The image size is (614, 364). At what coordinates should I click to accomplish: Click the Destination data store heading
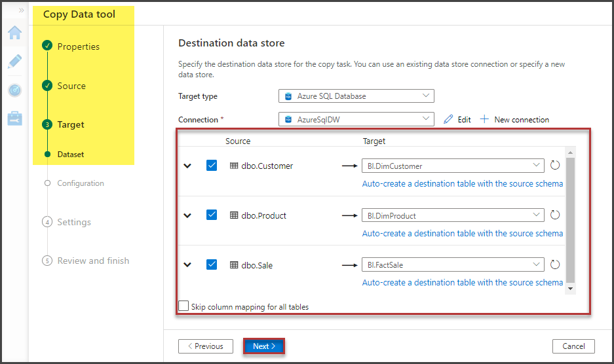pyautogui.click(x=231, y=43)
